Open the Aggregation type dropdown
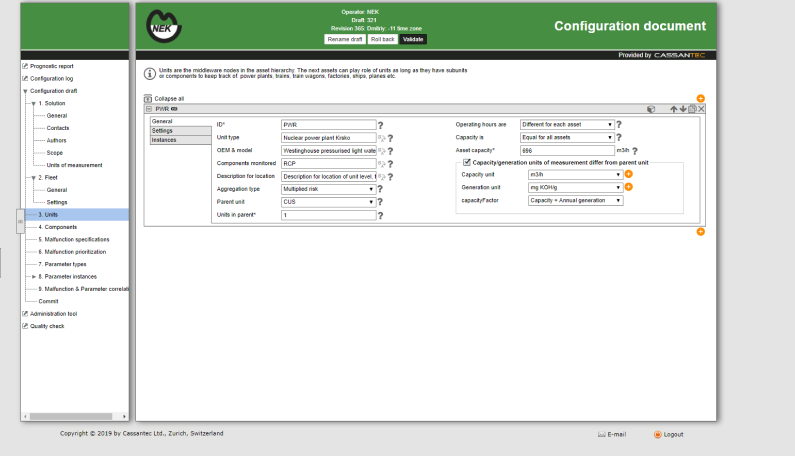The image size is (795, 456). [x=328, y=189]
